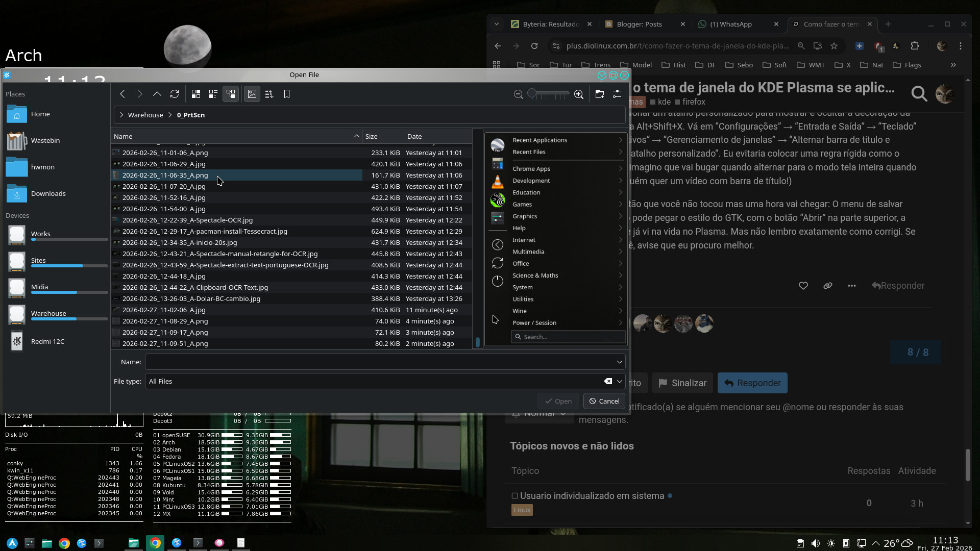
Task: Click the Reload folder icon
Action: click(x=175, y=94)
